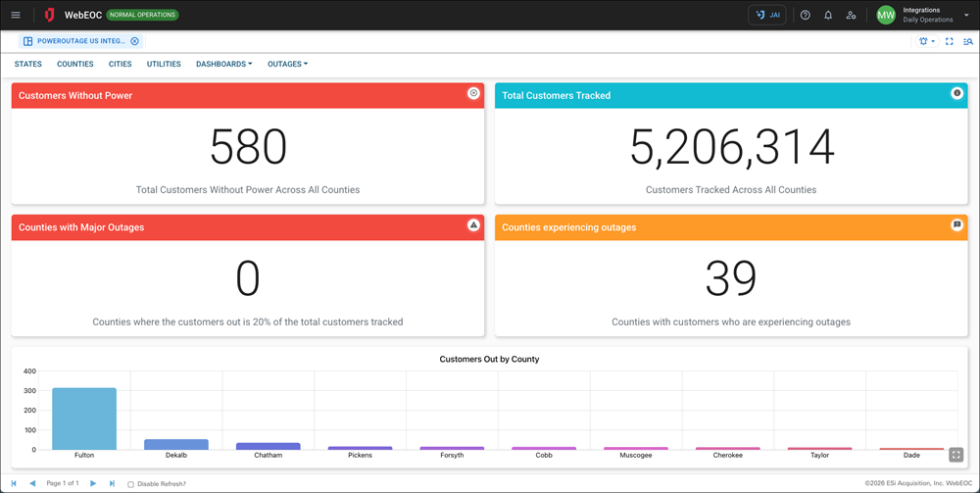
Task: Click the Counties with Major Outages warning icon
Action: [x=473, y=225]
